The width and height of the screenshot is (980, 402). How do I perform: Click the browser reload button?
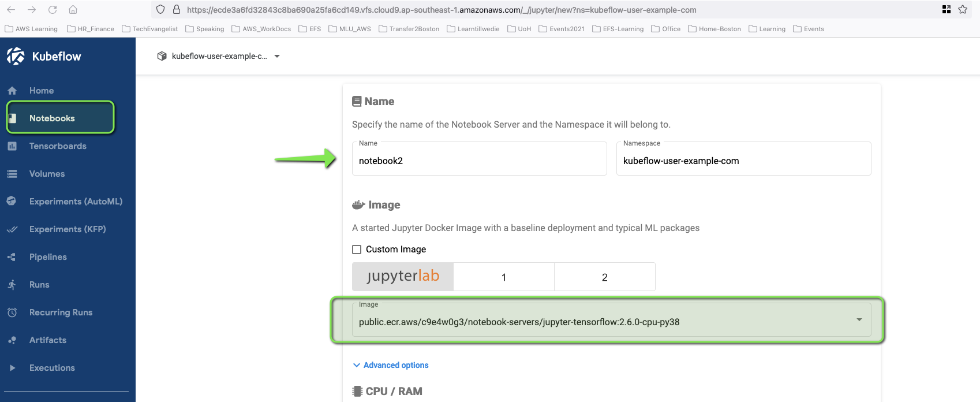coord(53,9)
